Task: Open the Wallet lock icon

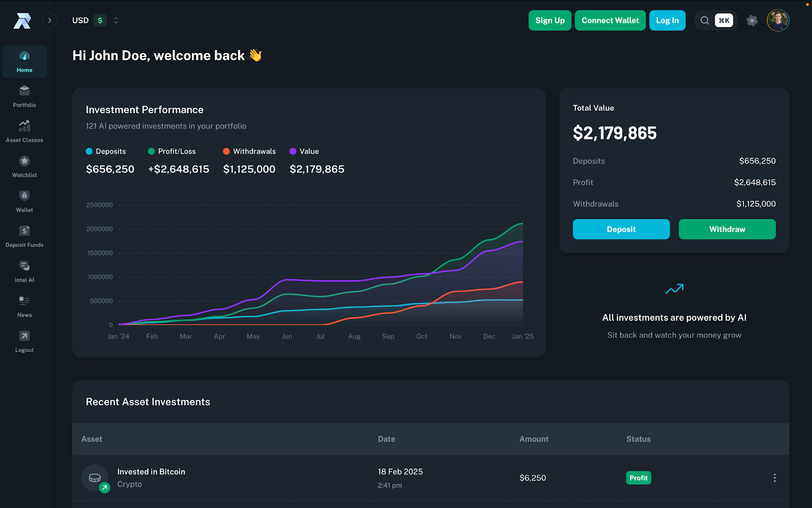Action: click(24, 196)
